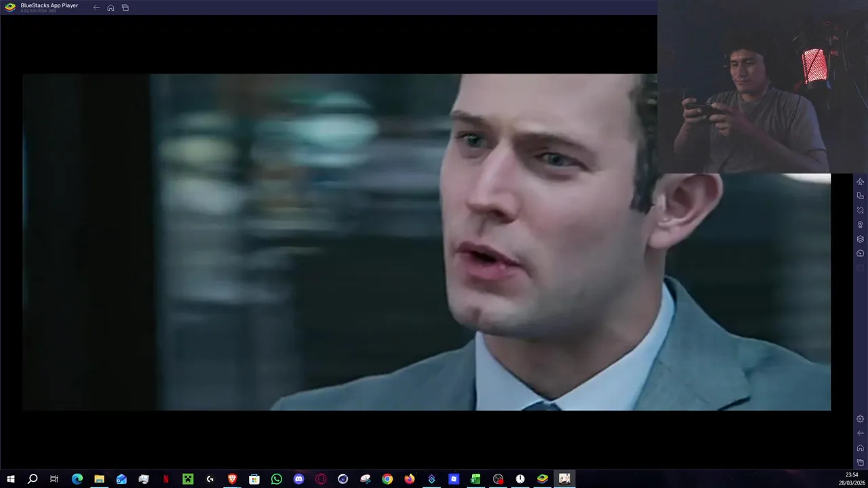Click the back arrow in right sidebar

coord(860,433)
